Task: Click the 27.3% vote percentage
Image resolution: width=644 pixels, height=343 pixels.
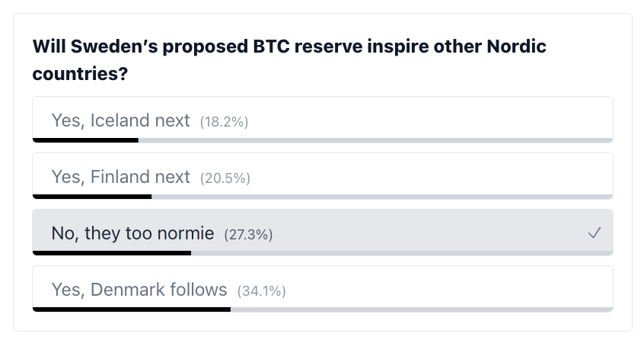Action: [248, 234]
